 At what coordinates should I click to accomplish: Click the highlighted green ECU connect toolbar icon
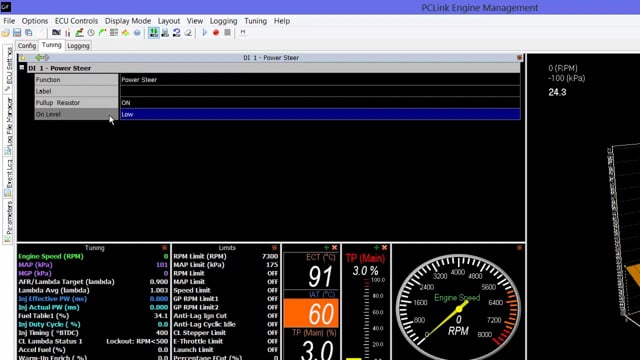point(153,33)
